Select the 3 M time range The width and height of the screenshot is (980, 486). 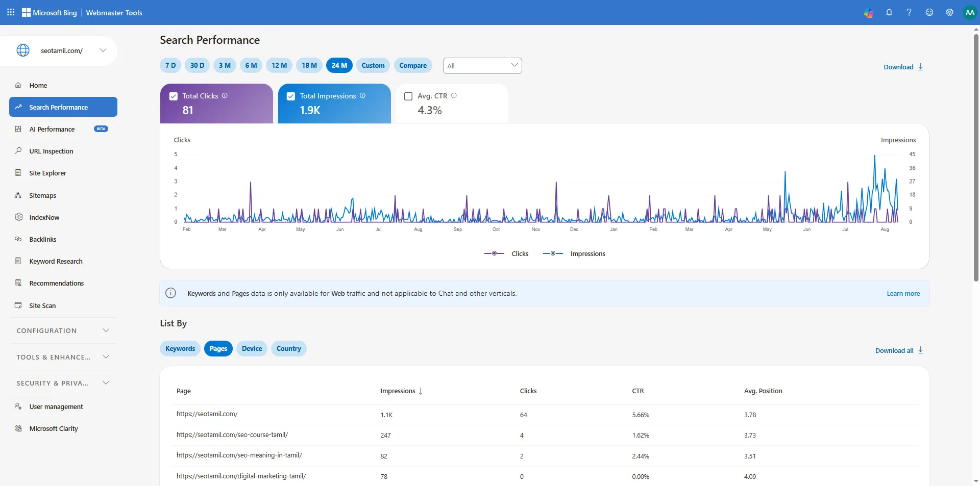(x=225, y=65)
